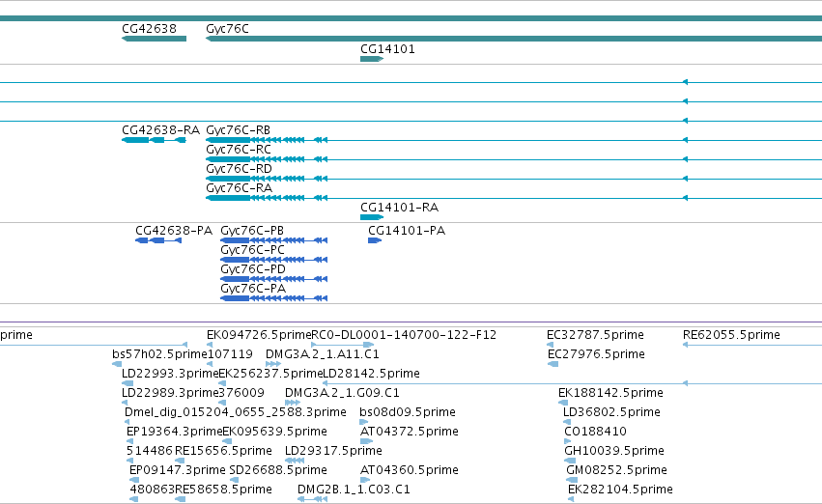The width and height of the screenshot is (822, 504).
Task: Click the 376009 feature label
Action: tap(241, 393)
